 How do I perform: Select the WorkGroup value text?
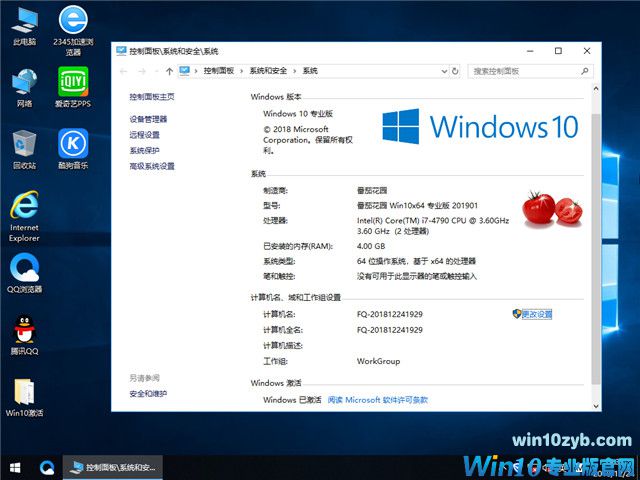378,361
